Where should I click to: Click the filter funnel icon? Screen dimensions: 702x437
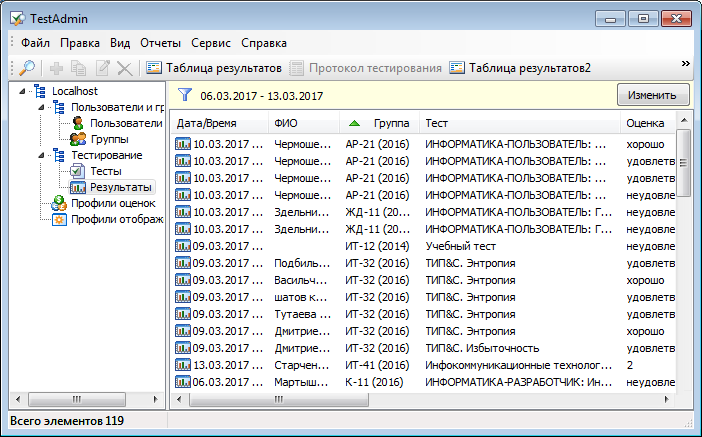pos(184,95)
